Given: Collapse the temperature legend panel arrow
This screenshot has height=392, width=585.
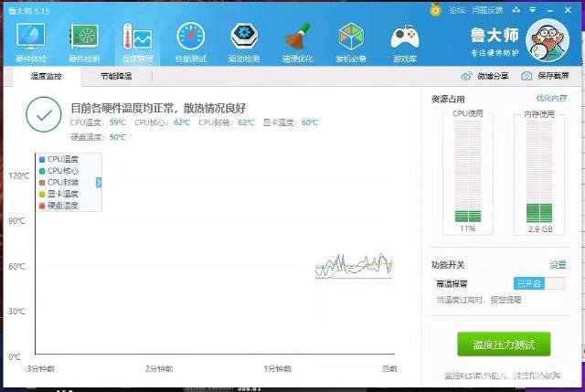Looking at the screenshot, I should point(98,183).
